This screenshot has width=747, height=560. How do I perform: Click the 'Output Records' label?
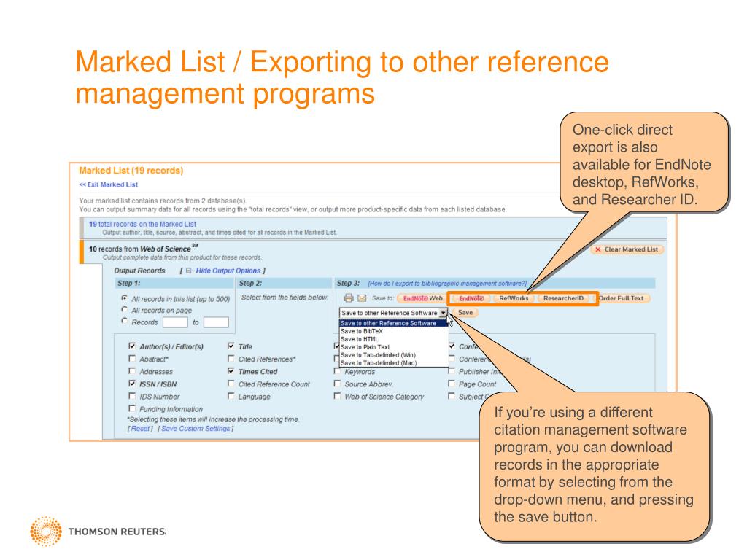point(139,271)
